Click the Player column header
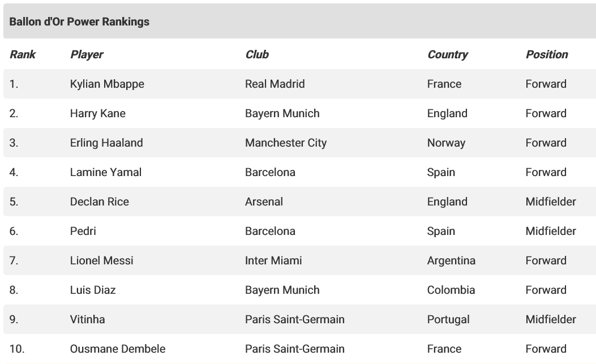Image resolution: width=596 pixels, height=364 pixels. click(87, 54)
